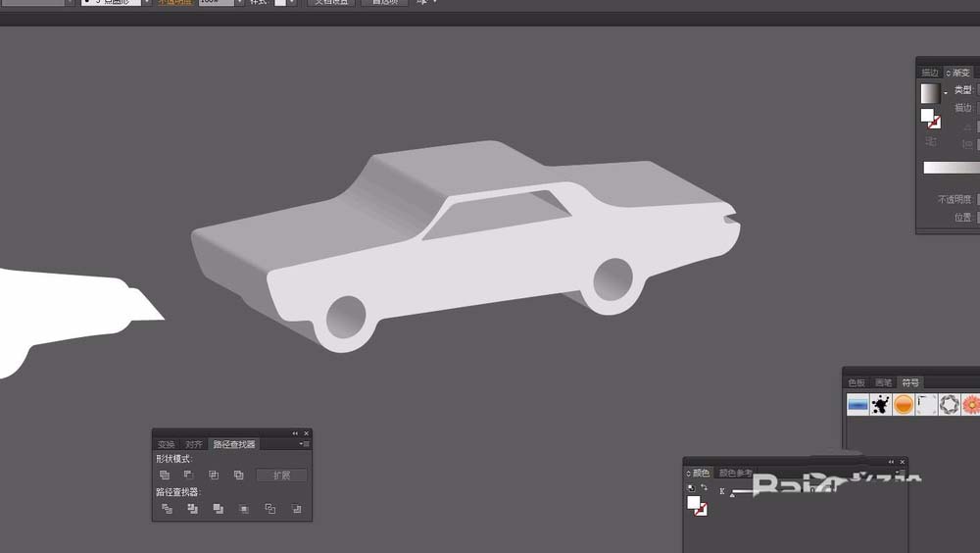Click the none stroke swatch in Color panel
The width and height of the screenshot is (980, 553).
[x=702, y=510]
